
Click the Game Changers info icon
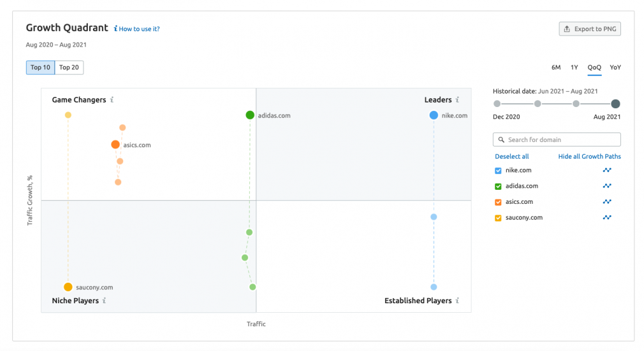(x=112, y=100)
